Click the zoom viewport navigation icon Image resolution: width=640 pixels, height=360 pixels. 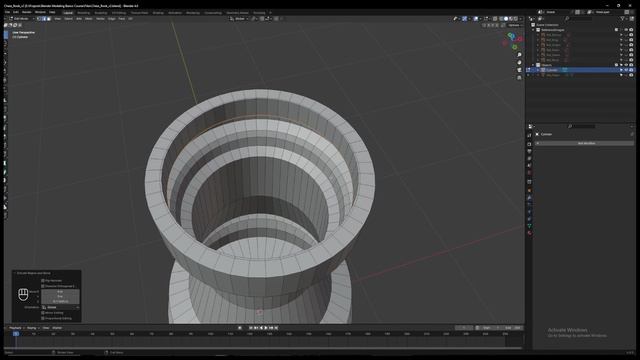pyautogui.click(x=519, y=55)
